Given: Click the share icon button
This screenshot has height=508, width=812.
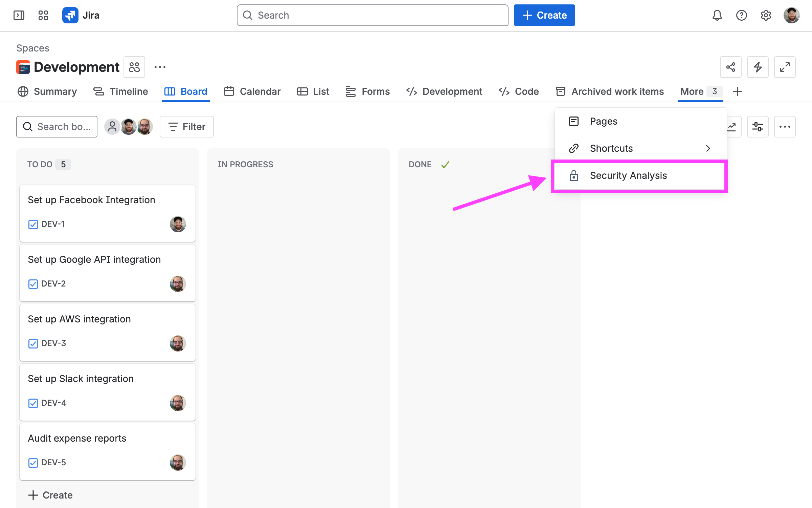Looking at the screenshot, I should pos(730,67).
